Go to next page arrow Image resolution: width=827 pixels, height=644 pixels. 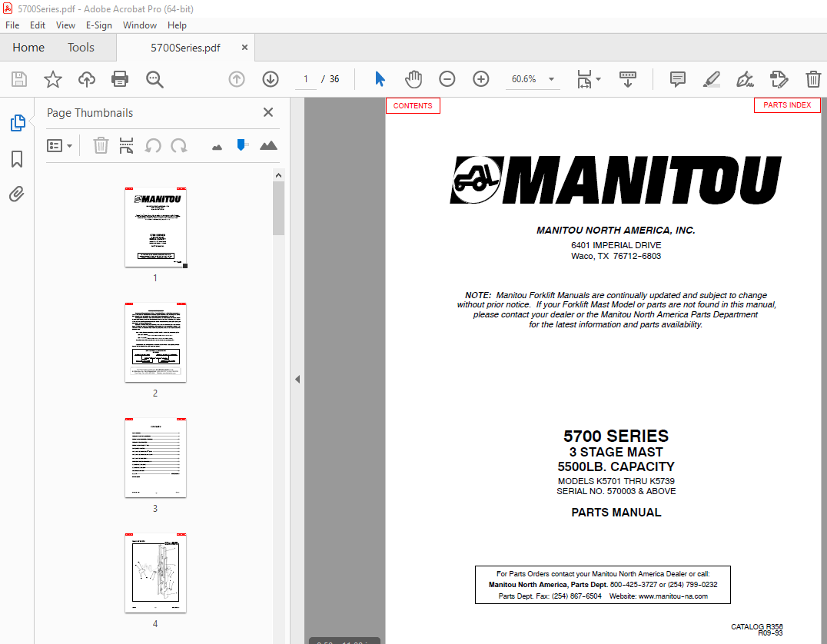271,79
